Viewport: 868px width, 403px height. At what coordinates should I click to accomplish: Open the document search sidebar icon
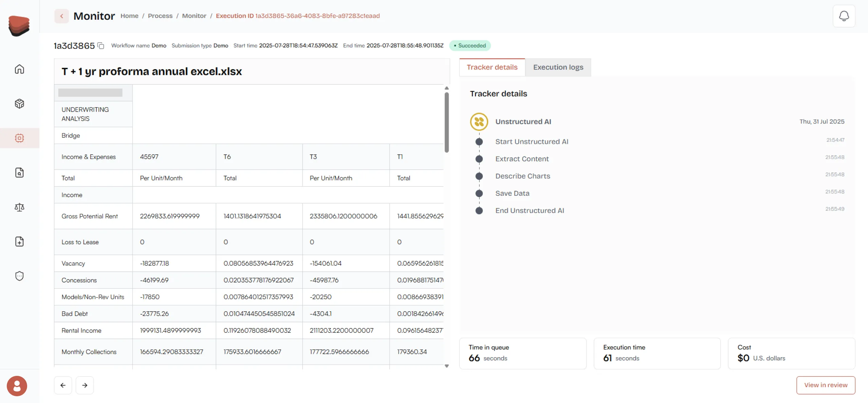(19, 173)
